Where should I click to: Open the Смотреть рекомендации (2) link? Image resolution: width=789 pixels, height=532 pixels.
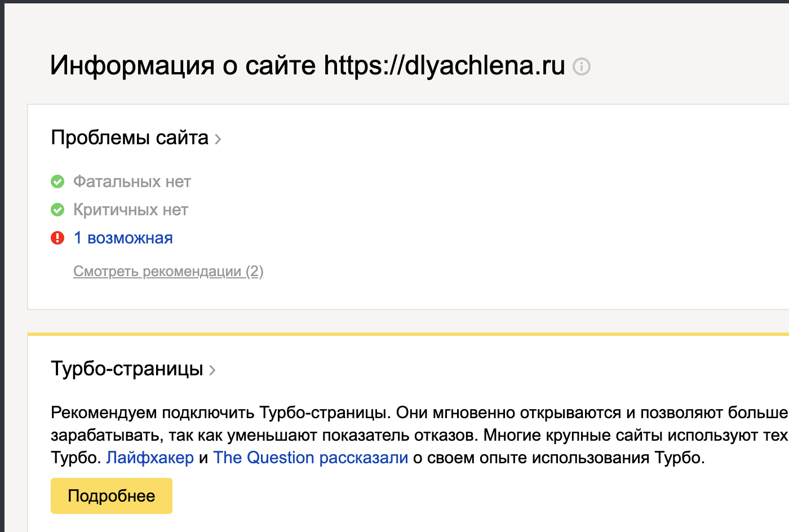[x=169, y=271]
